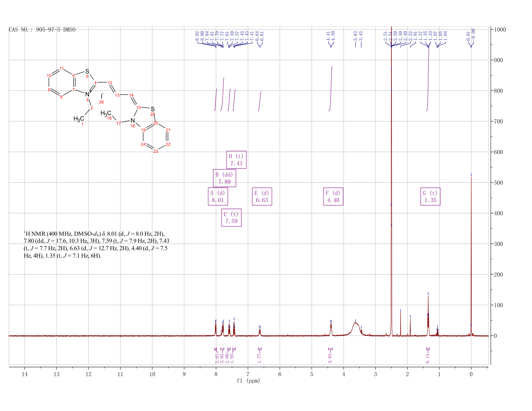The width and height of the screenshot is (532, 411).
Task: Click the 'CAS NO.: 905-97-5 DMSO' title text
Action: click(x=42, y=30)
